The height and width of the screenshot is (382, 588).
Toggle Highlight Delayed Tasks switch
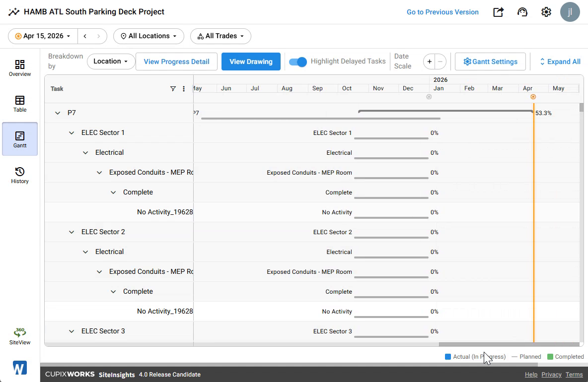298,62
